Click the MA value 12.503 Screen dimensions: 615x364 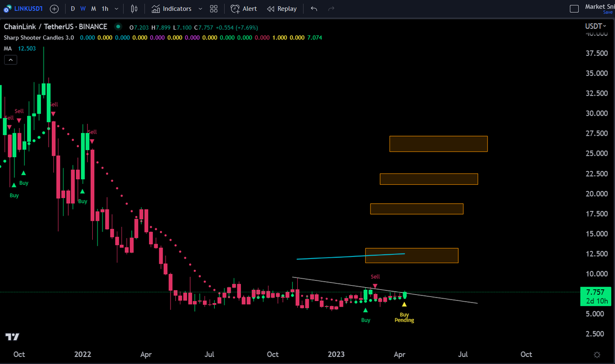tap(26, 48)
